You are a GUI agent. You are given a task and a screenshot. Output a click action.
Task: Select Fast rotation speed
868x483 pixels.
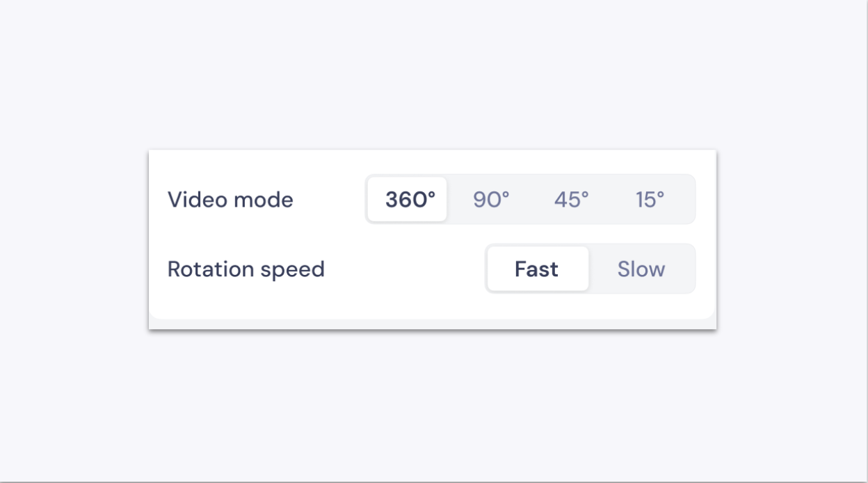pos(538,269)
